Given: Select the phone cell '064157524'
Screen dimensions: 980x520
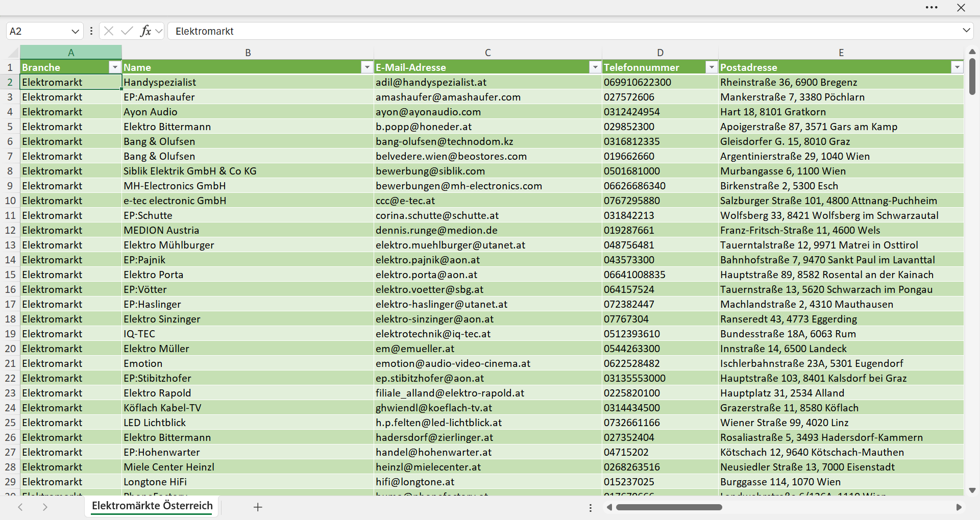Looking at the screenshot, I should pyautogui.click(x=660, y=289).
